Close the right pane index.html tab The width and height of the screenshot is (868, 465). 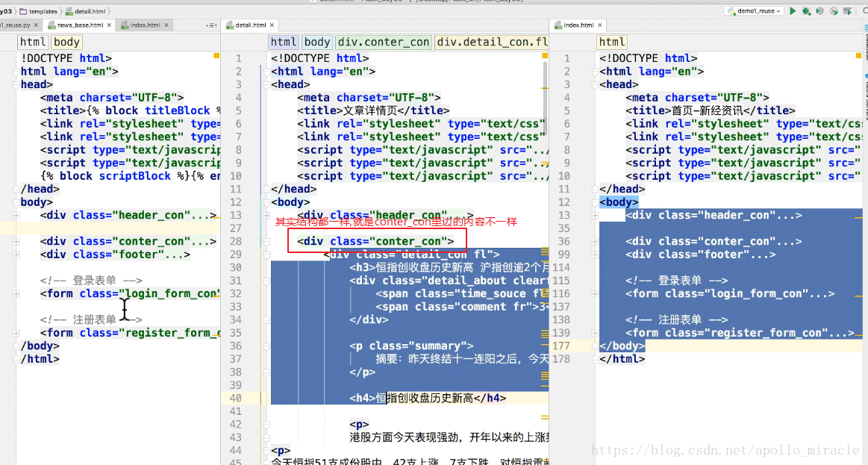tap(599, 25)
